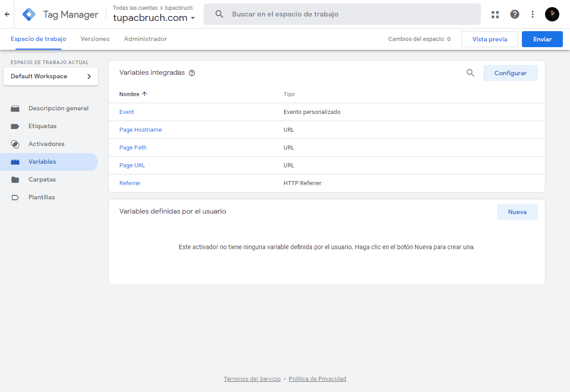570x392 pixels.
Task: Select Activadores in the left sidebar
Action: tap(47, 144)
